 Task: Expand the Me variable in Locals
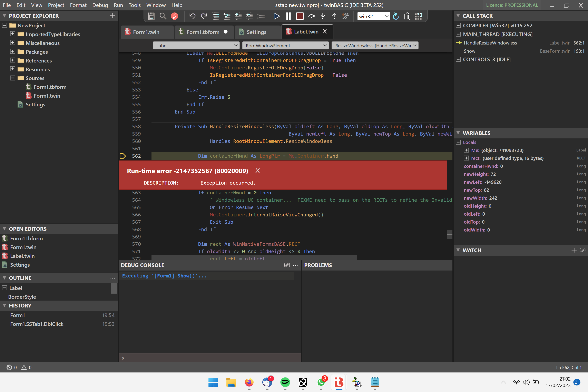pos(466,150)
